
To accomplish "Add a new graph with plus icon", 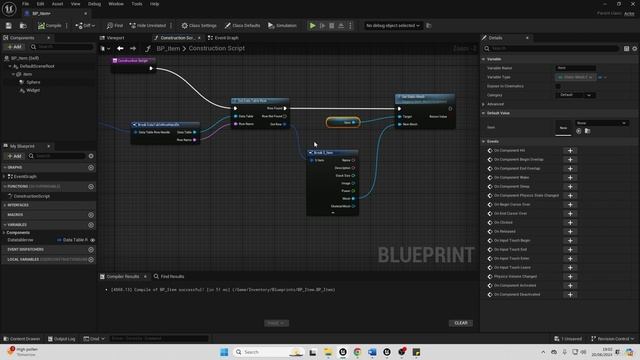I will pos(91,168).
